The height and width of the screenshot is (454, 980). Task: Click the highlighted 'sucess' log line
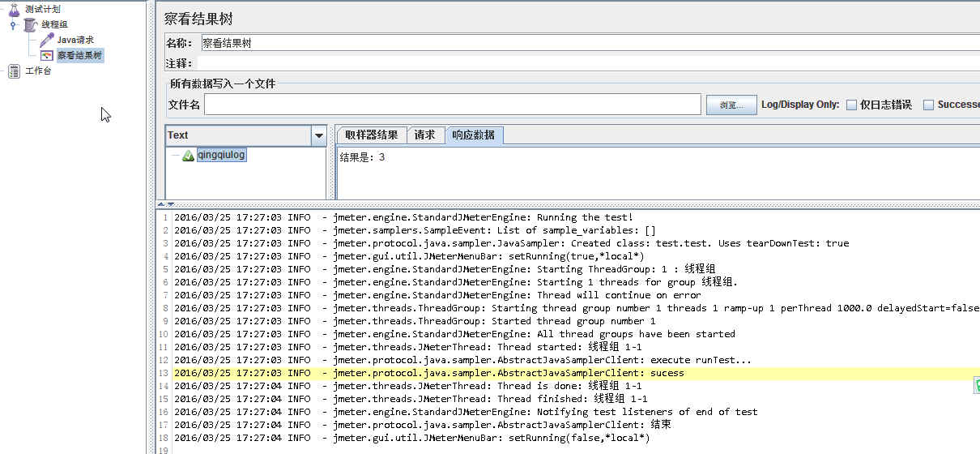[x=428, y=373]
